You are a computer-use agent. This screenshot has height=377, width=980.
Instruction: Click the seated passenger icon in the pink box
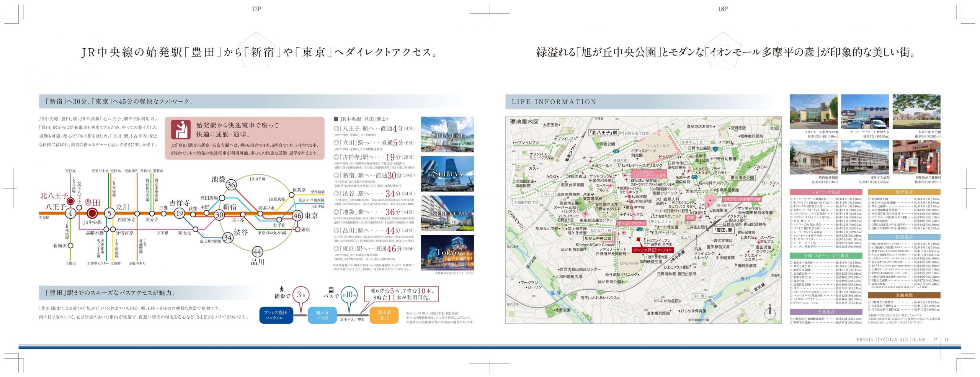181,129
